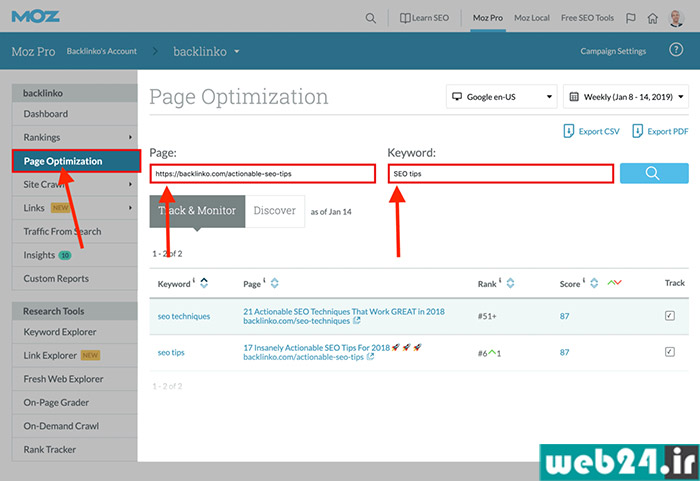700x481 pixels.
Task: Open the backlinko campaign dropdown
Action: [x=206, y=51]
